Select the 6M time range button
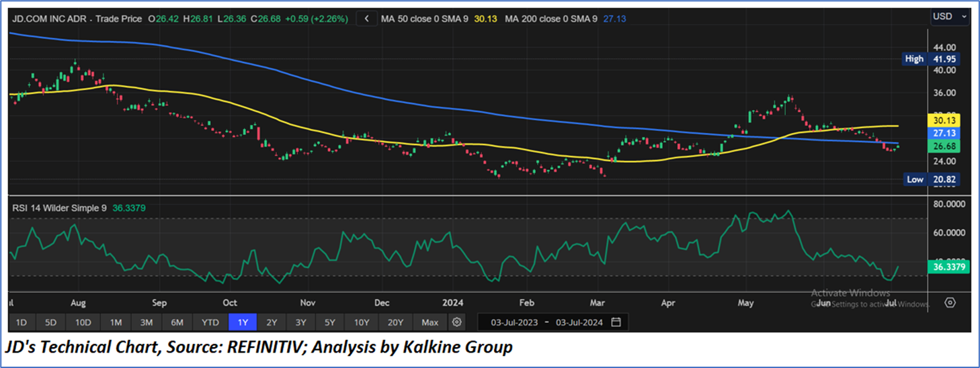This screenshot has width=980, height=368. [177, 322]
